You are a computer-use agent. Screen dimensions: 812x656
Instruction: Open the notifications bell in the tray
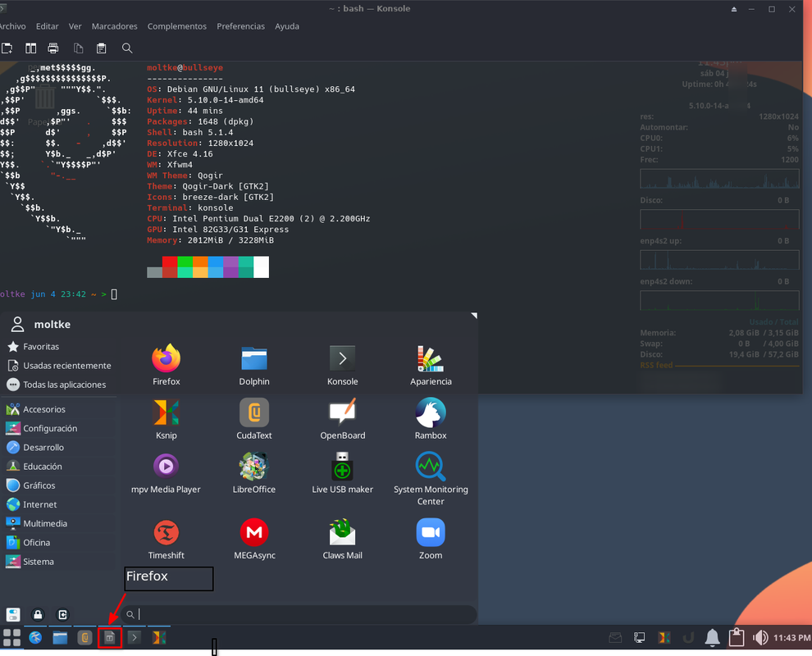coord(713,638)
